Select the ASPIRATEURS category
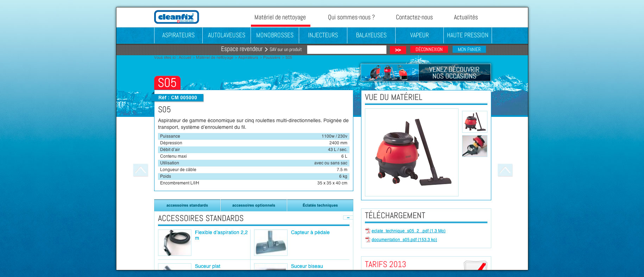This screenshot has height=277, width=644. [178, 35]
